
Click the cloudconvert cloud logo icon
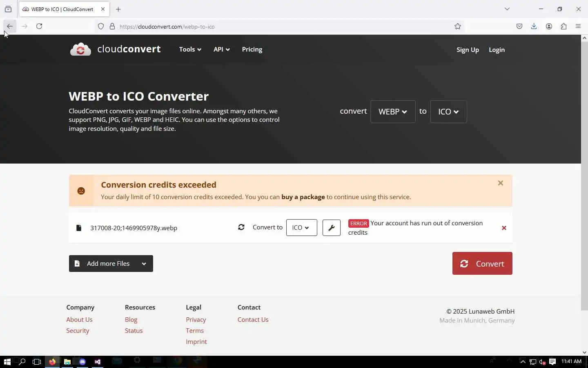[x=80, y=49]
